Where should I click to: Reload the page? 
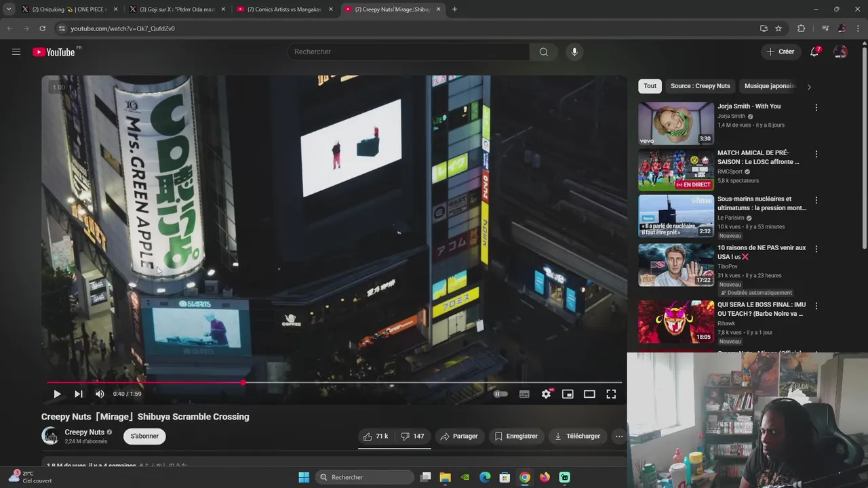pyautogui.click(x=42, y=28)
